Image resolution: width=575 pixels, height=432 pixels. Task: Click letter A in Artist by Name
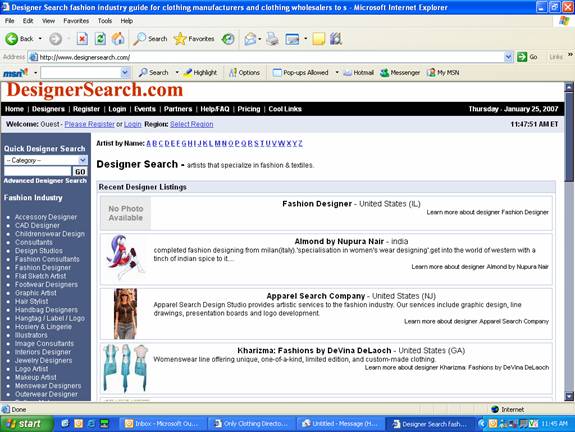149,143
